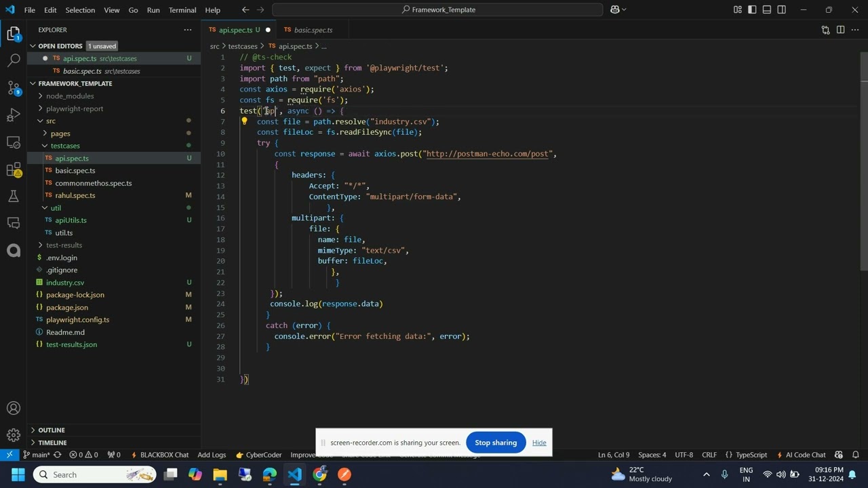This screenshot has height=488, width=868.
Task: Open File Explorer from the taskbar
Action: pos(220,474)
